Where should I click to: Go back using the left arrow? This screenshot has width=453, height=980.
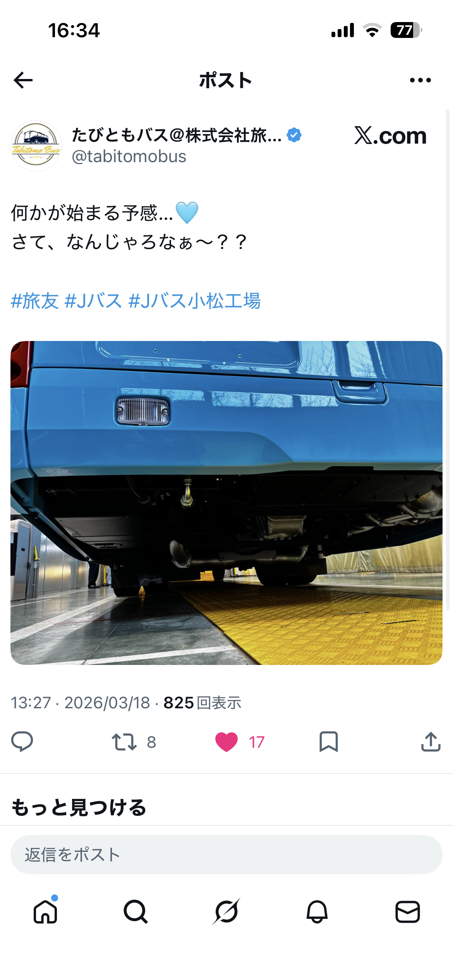[x=23, y=80]
